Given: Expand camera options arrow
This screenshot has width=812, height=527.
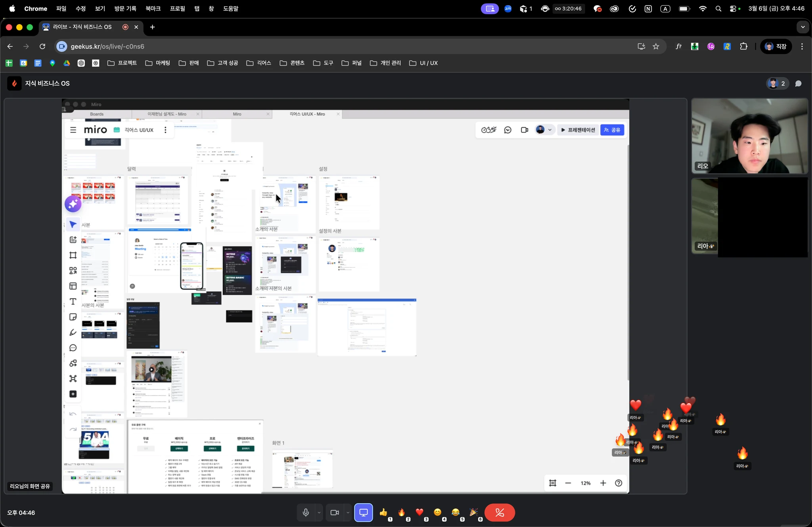Looking at the screenshot, I should coord(348,513).
